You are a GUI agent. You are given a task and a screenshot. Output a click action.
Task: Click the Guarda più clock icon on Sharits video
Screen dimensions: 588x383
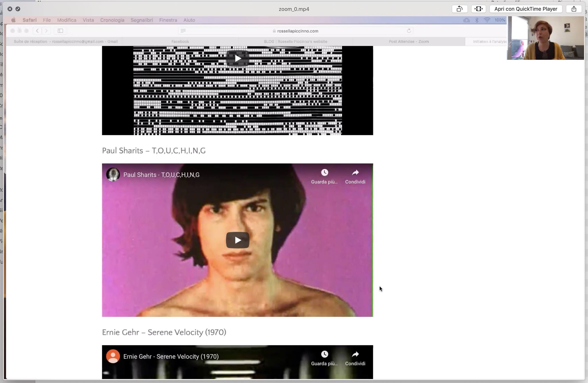[324, 173]
